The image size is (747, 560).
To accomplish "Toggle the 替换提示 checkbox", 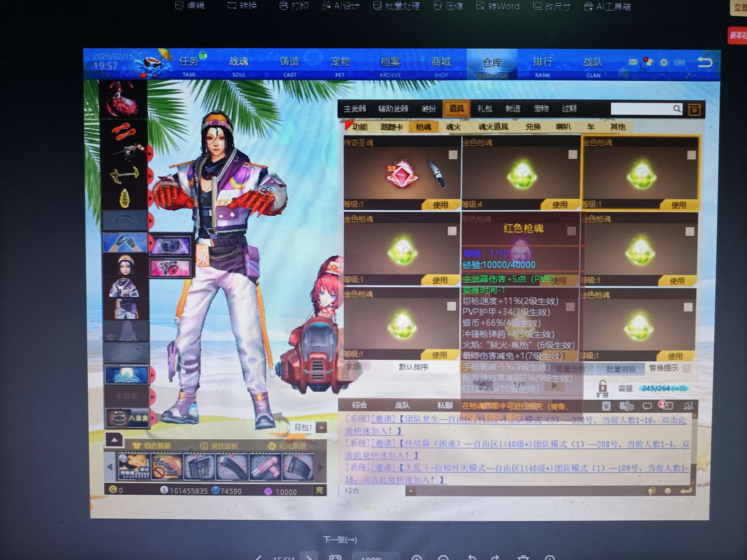I will (686, 368).
